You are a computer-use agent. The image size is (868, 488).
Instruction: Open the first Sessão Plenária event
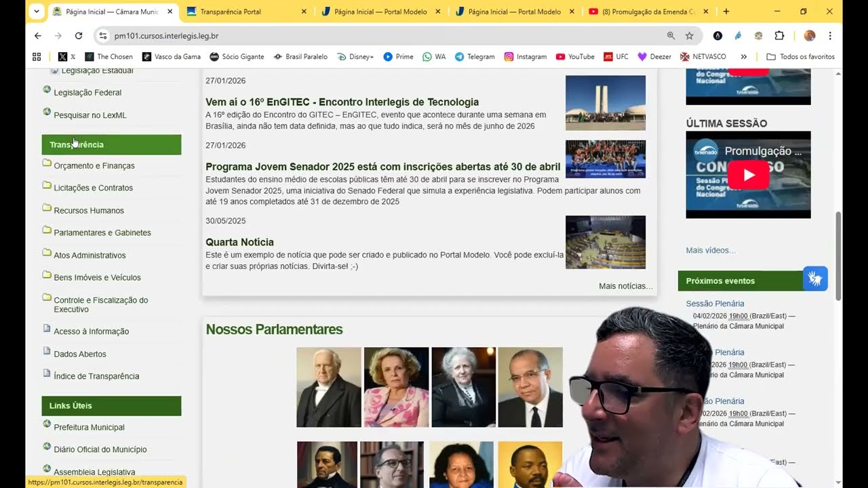pos(715,304)
